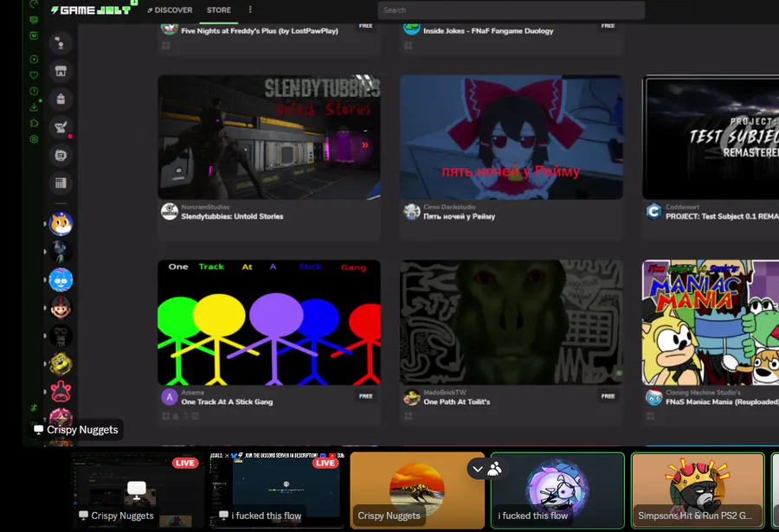The image size is (779, 532).
Task: Open Cloning Machine Studio's developer name
Action: [703, 393]
